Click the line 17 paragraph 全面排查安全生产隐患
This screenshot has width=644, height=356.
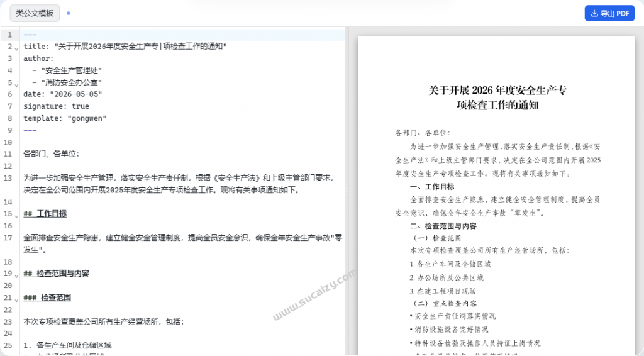point(183,243)
